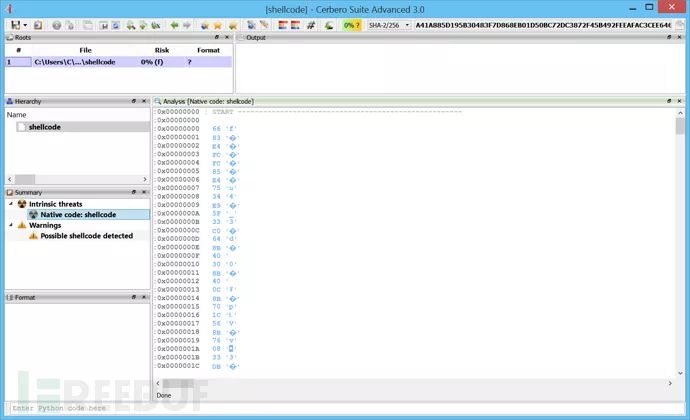Sort by the Risk column header
The width and height of the screenshot is (690, 420).
click(161, 50)
